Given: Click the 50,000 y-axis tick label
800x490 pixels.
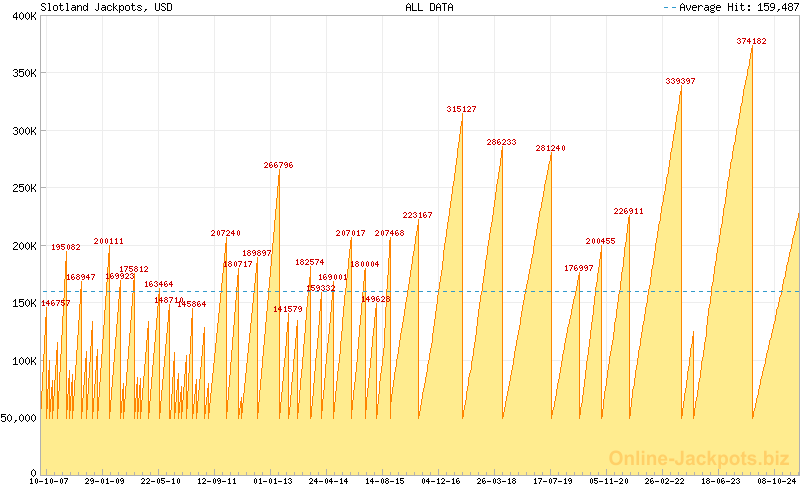Looking at the screenshot, I should 18,418.
